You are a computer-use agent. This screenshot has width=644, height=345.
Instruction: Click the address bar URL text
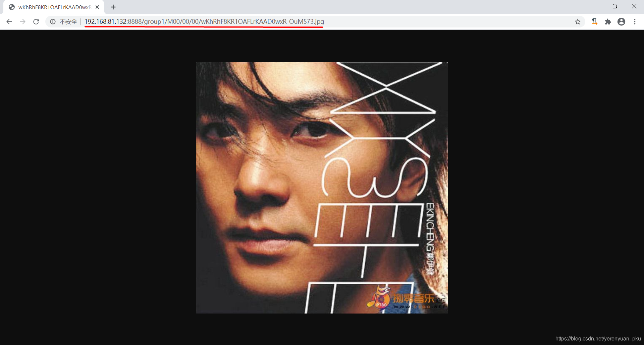pos(204,22)
